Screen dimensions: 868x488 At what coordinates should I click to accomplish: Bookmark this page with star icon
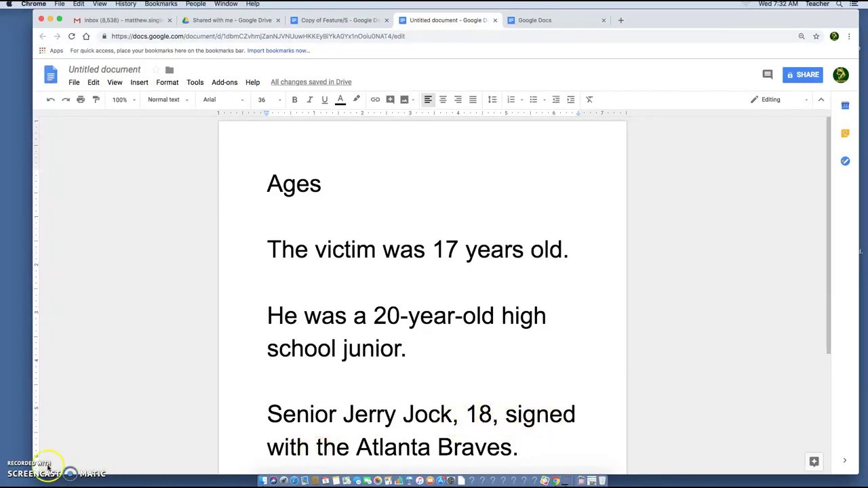816,36
